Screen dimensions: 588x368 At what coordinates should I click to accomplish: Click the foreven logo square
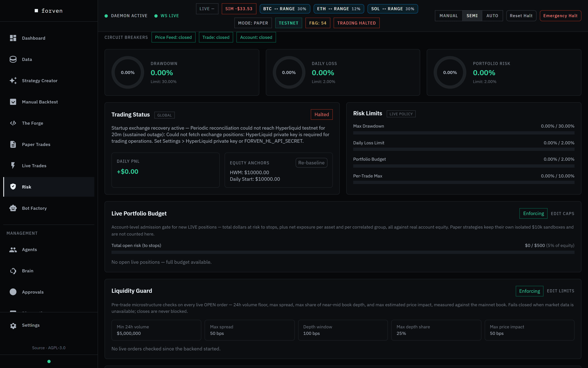click(x=37, y=11)
